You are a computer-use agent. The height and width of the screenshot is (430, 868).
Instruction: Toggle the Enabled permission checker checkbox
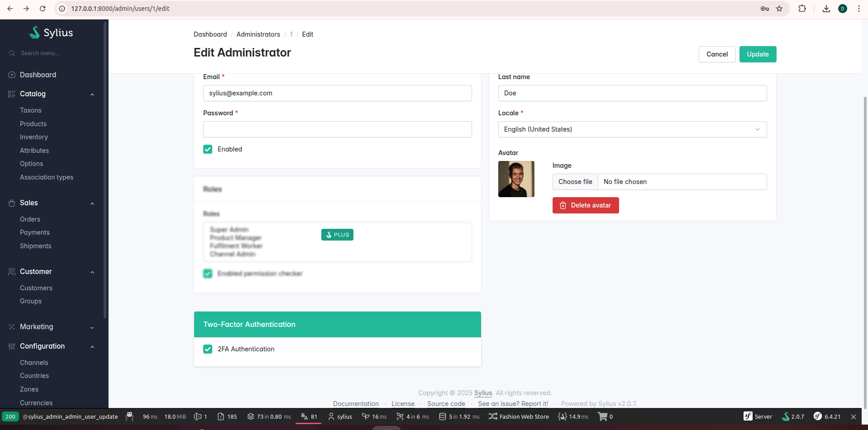[x=208, y=274]
